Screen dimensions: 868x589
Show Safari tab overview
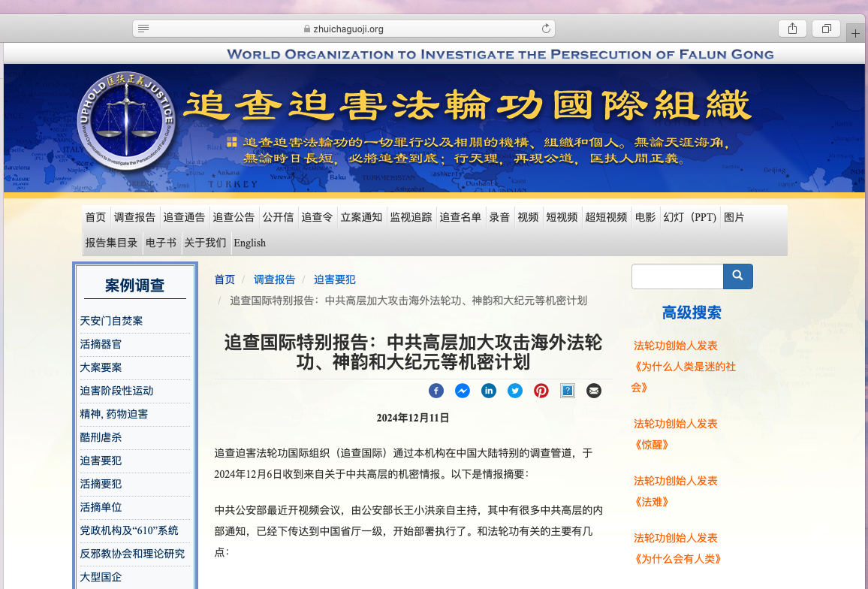tap(826, 29)
